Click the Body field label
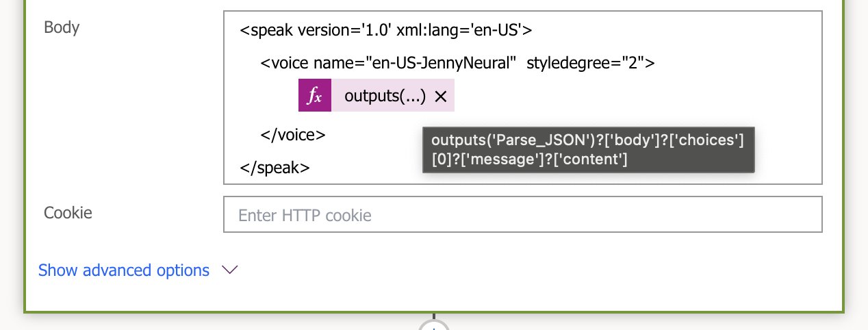868x330 pixels. coord(62,27)
